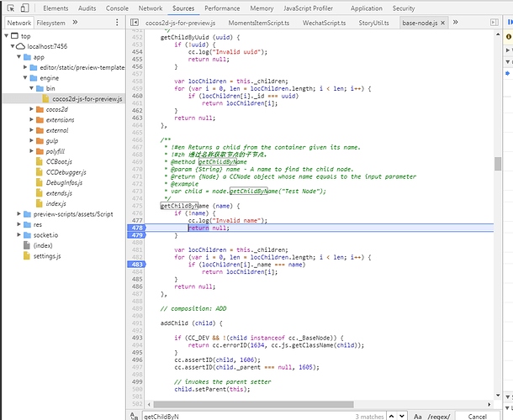This screenshot has height=420, width=513.
Task: Click the localhost:7456 cloud icon
Action: pos(21,47)
